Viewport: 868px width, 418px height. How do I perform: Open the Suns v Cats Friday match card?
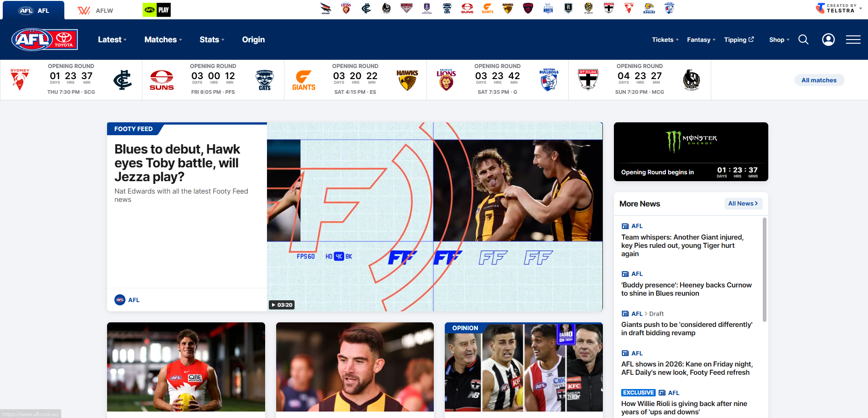coord(213,80)
